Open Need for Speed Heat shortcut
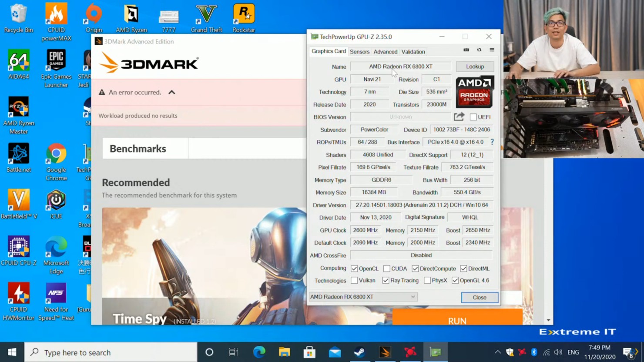The width and height of the screenshot is (644, 362). pyautogui.click(x=56, y=302)
